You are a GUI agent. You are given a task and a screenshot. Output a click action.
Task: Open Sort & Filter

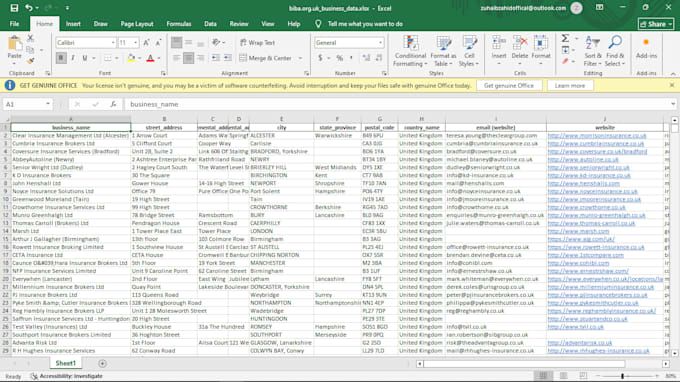592,51
